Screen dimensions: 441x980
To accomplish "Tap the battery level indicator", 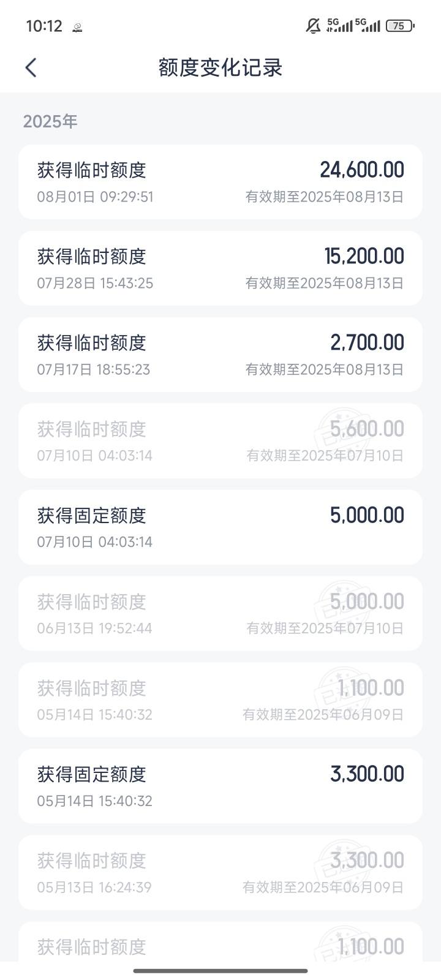I will 400,26.
